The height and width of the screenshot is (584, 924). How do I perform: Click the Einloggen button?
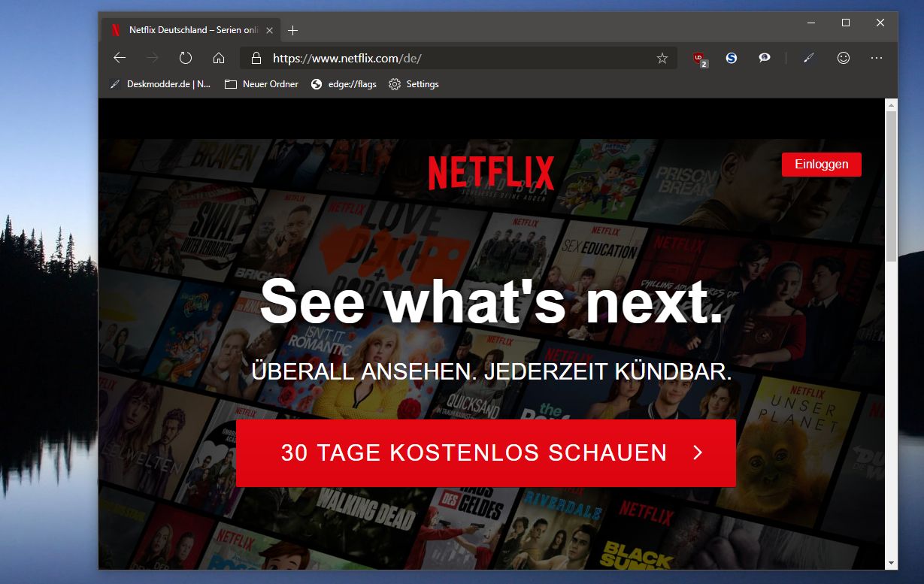(x=822, y=164)
